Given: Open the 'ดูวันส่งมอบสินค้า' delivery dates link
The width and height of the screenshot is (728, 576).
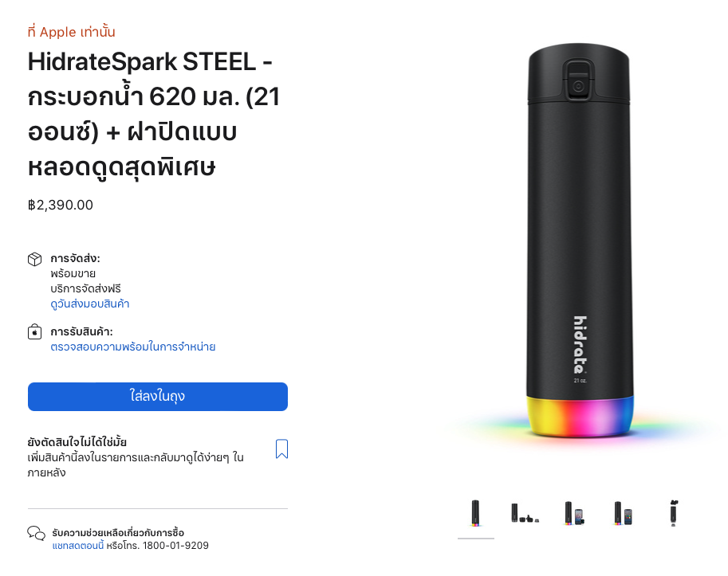Looking at the screenshot, I should (x=89, y=304).
